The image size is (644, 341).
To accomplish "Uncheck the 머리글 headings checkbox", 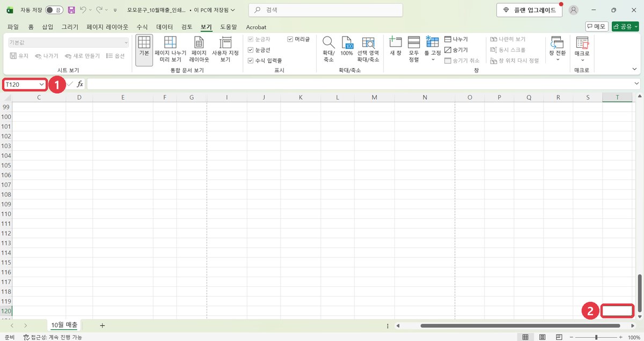I will (290, 39).
